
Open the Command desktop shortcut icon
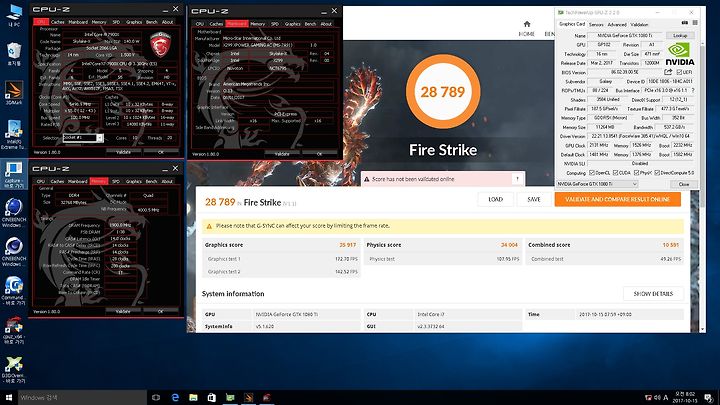point(14,291)
